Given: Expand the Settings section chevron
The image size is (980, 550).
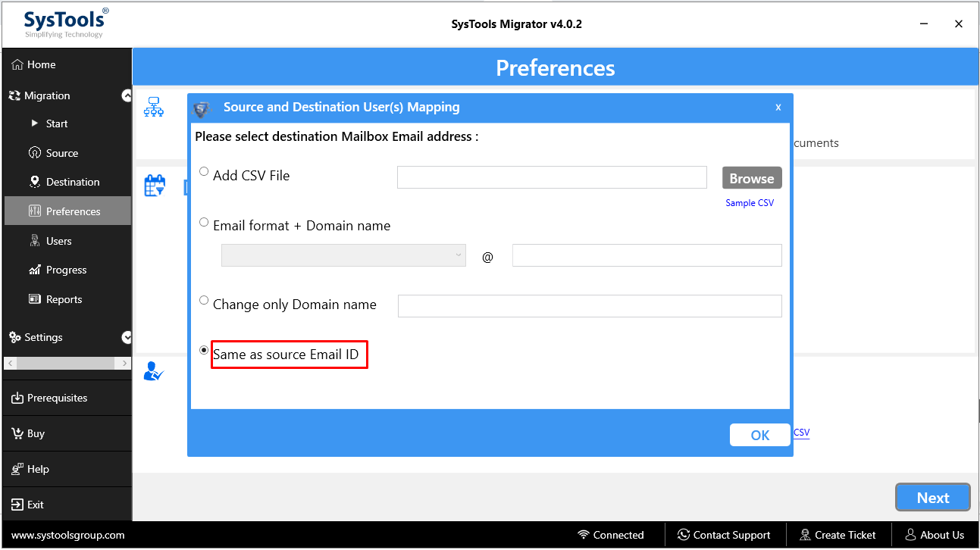Looking at the screenshot, I should click(127, 337).
